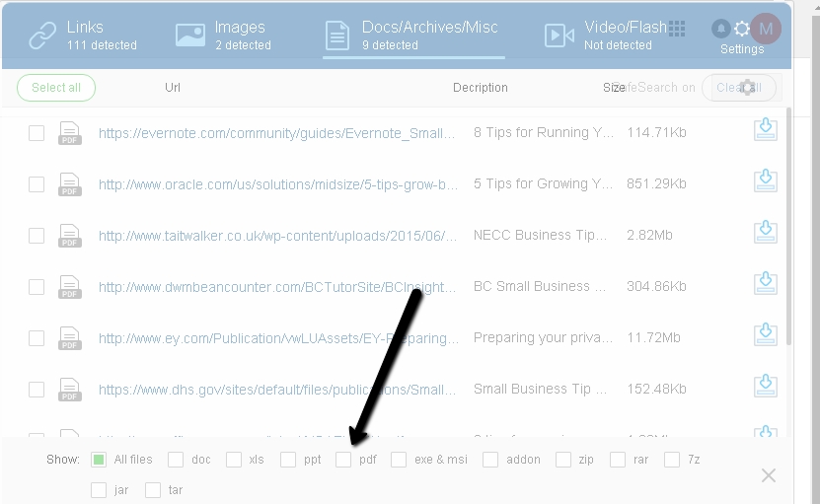Download the EY Publication PDF
The width and height of the screenshot is (820, 504).
click(765, 335)
